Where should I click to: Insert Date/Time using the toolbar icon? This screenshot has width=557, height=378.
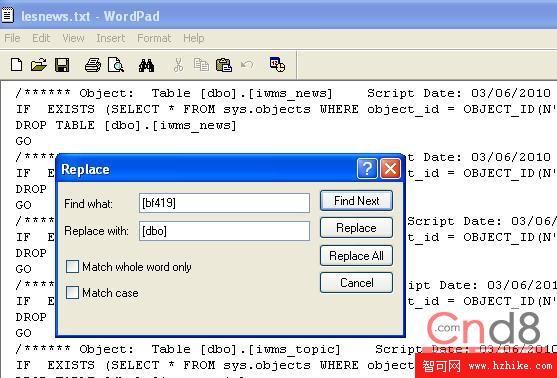[277, 65]
